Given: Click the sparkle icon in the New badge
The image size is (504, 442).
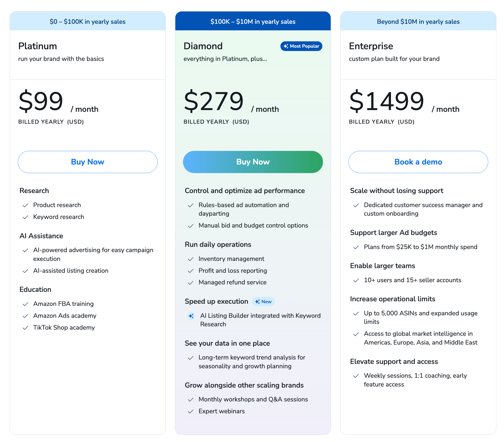Looking at the screenshot, I should [257, 302].
